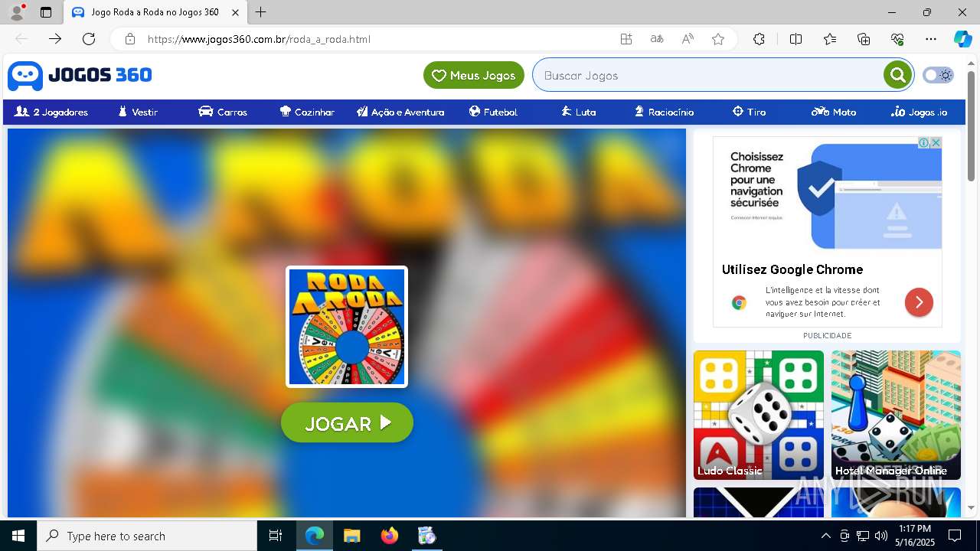This screenshot has width=980, height=551.
Task: Open Firefox from taskbar
Action: pyautogui.click(x=389, y=536)
